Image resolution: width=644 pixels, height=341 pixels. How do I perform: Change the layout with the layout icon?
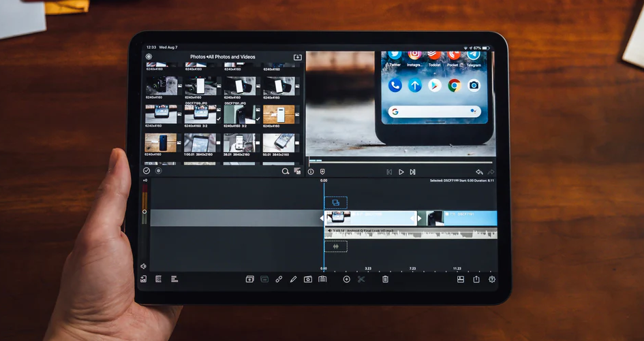click(461, 279)
